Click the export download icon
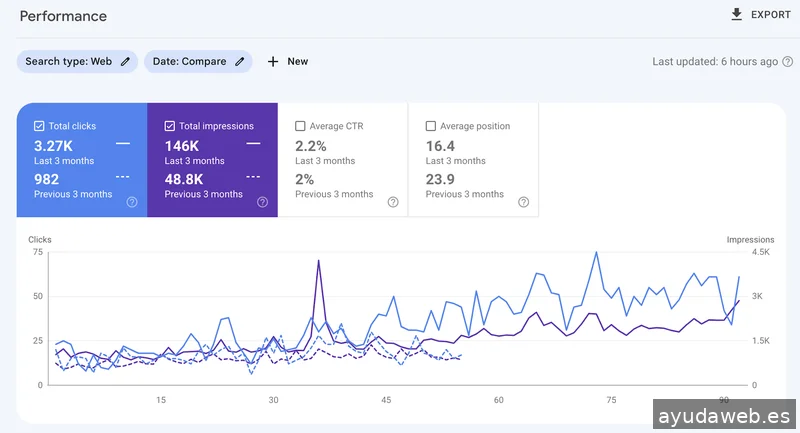Screen dimensions: 800x433 coord(737,15)
